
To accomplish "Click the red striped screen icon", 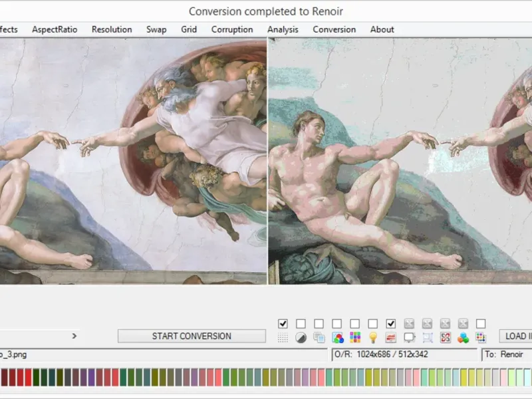I will 391,338.
